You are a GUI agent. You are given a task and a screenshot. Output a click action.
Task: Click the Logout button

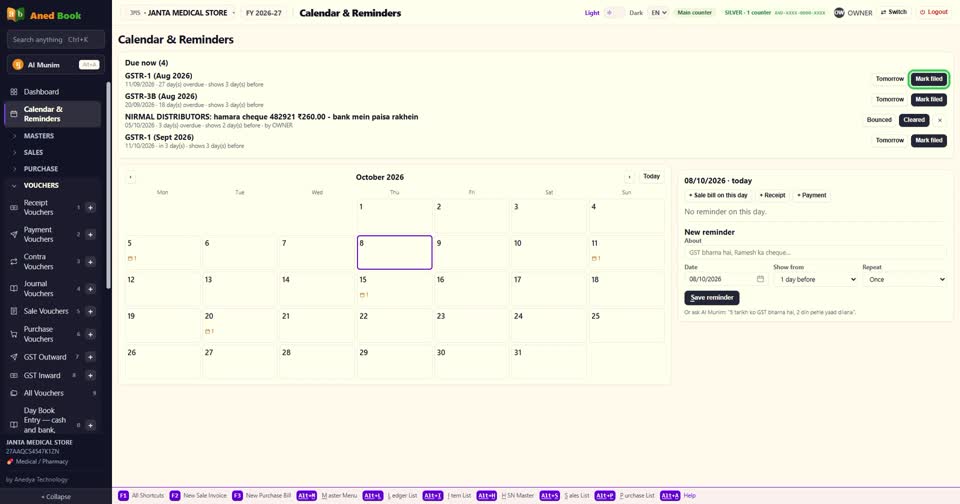pos(934,12)
